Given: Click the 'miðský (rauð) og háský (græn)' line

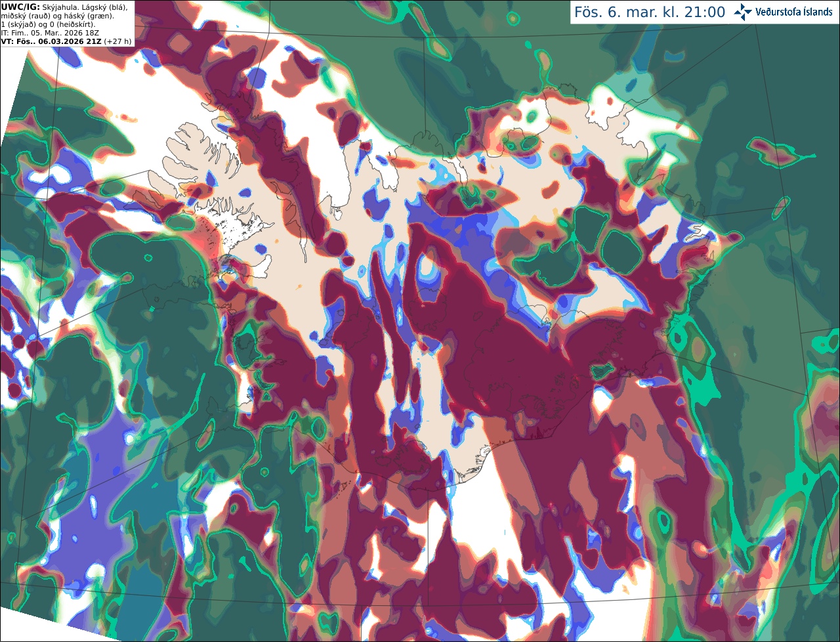Looking at the screenshot, I should pyautogui.click(x=57, y=16).
